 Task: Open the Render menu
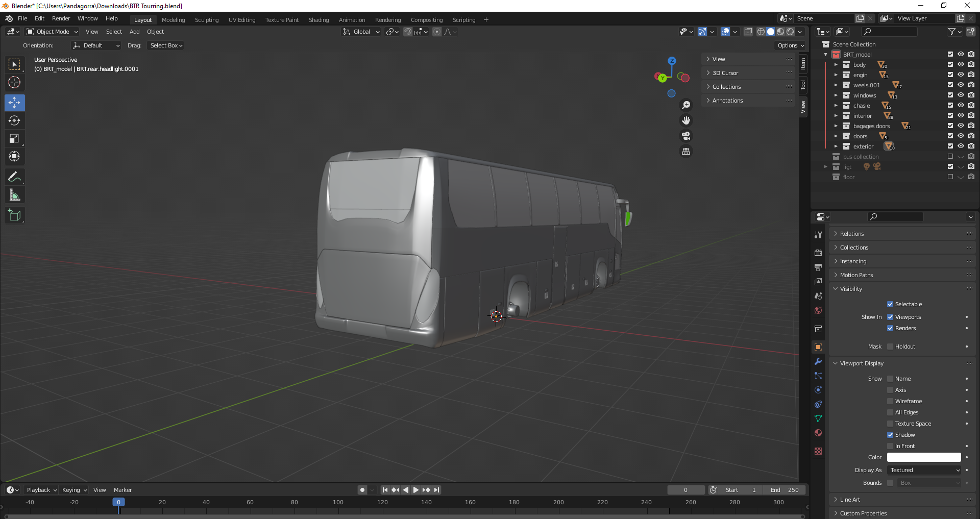pos(61,18)
